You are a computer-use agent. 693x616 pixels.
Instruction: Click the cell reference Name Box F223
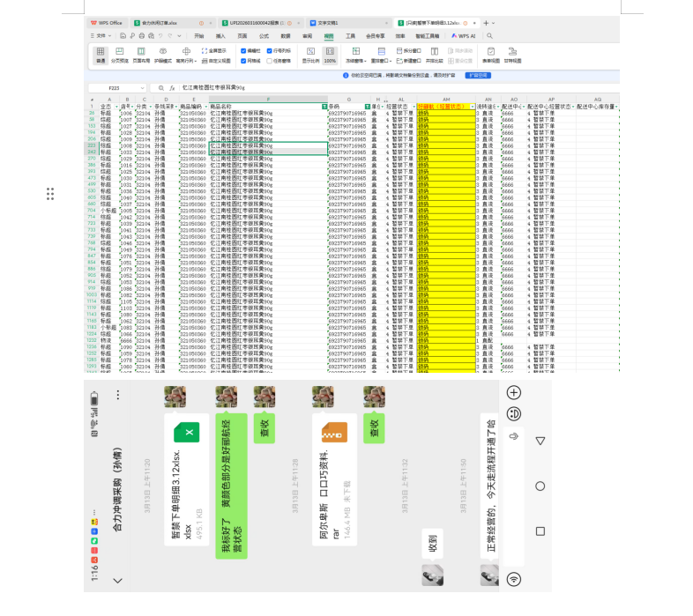tap(115, 88)
